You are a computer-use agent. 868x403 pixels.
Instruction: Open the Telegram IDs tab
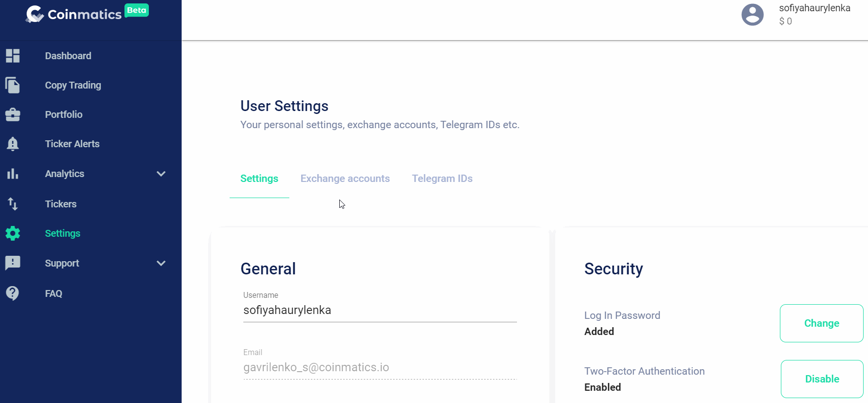[442, 179]
